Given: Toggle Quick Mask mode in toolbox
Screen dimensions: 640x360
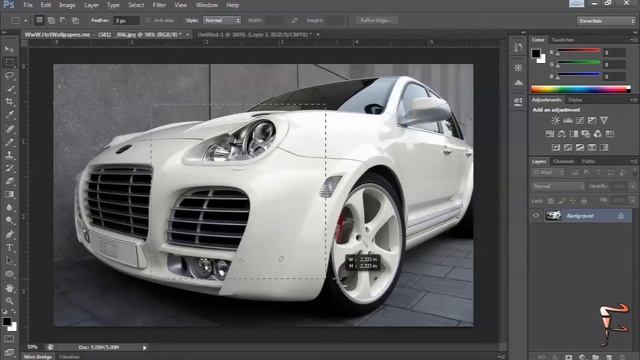Looking at the screenshot, I should tap(9, 339).
